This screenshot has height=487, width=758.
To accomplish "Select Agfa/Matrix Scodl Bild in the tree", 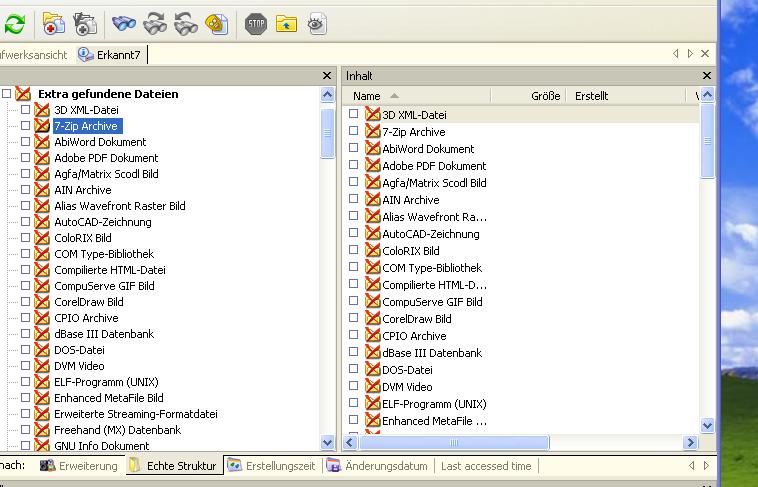I will tap(106, 174).
